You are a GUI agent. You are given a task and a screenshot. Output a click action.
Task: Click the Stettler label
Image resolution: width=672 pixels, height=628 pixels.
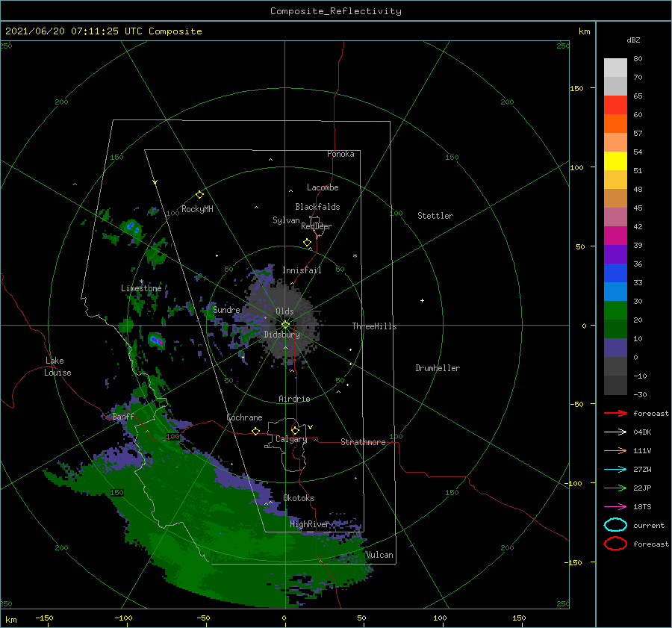click(x=435, y=216)
